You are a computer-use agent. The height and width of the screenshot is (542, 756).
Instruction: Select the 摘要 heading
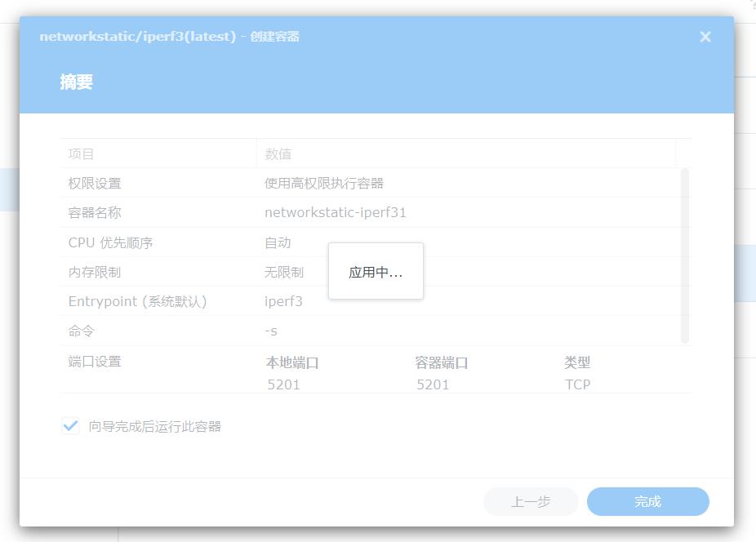click(x=77, y=82)
